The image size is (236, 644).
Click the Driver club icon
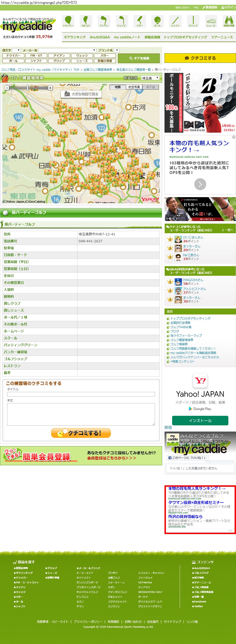click(x=68, y=21)
